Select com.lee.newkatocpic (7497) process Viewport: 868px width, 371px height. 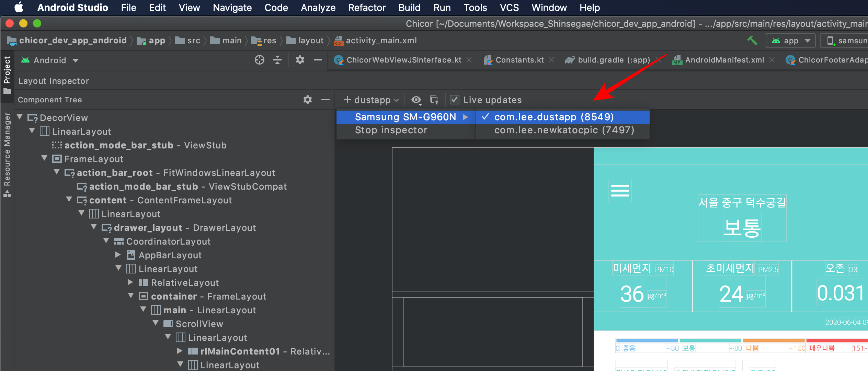point(564,130)
